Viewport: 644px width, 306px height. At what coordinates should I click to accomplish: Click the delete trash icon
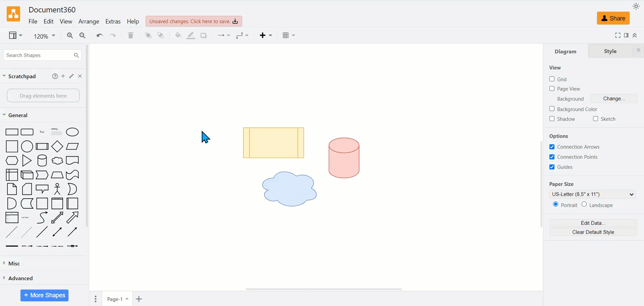pyautogui.click(x=131, y=36)
